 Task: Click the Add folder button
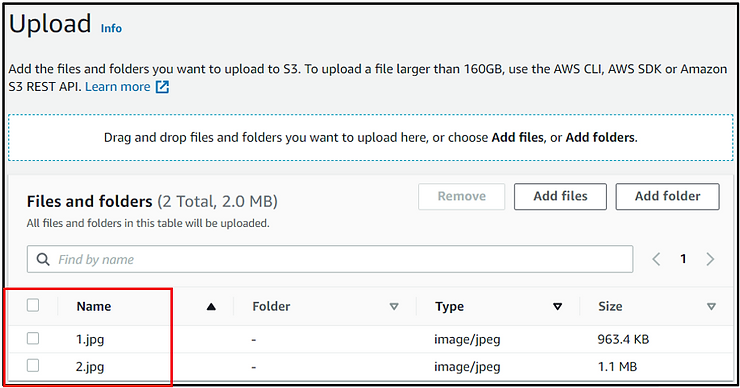pos(667,196)
